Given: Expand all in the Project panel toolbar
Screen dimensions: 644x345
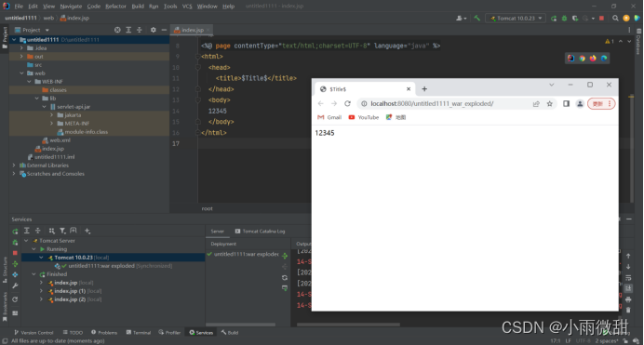Looking at the screenshot, I should click(128, 30).
